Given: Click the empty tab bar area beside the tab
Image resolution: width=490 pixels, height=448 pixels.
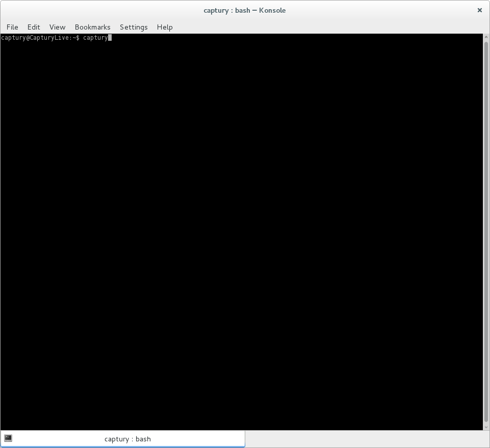Looking at the screenshot, I should pyautogui.click(x=367, y=439).
